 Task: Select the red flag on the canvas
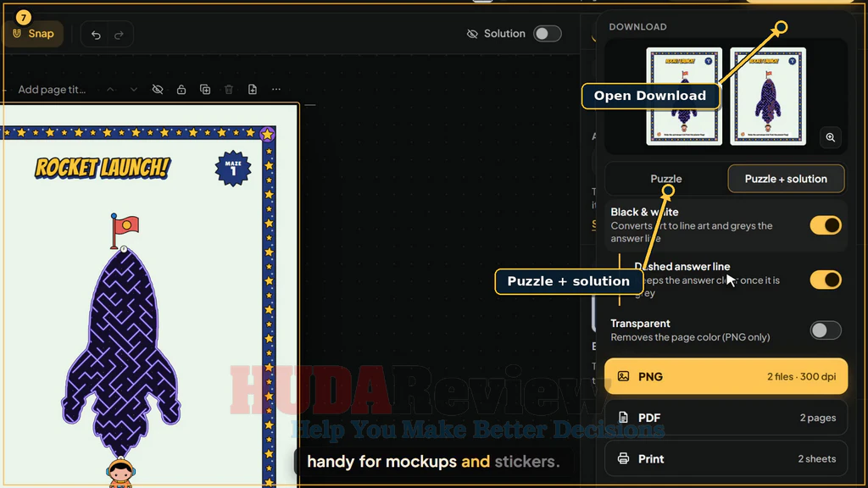click(x=124, y=230)
